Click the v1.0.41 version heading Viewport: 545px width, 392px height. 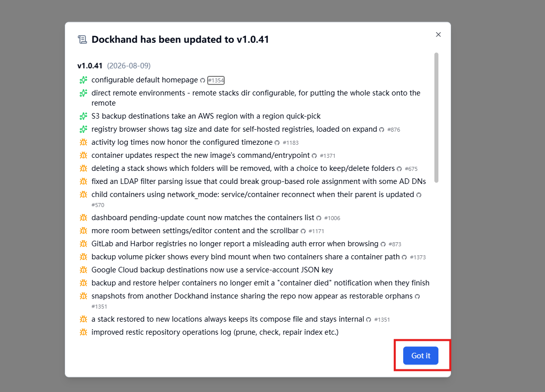(x=90, y=66)
